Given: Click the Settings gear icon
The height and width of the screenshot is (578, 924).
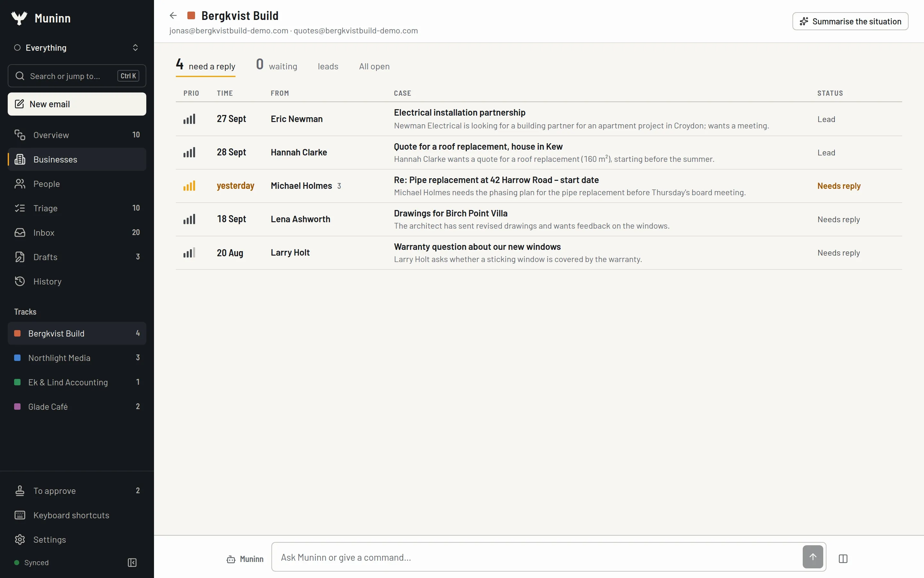Looking at the screenshot, I should (20, 540).
